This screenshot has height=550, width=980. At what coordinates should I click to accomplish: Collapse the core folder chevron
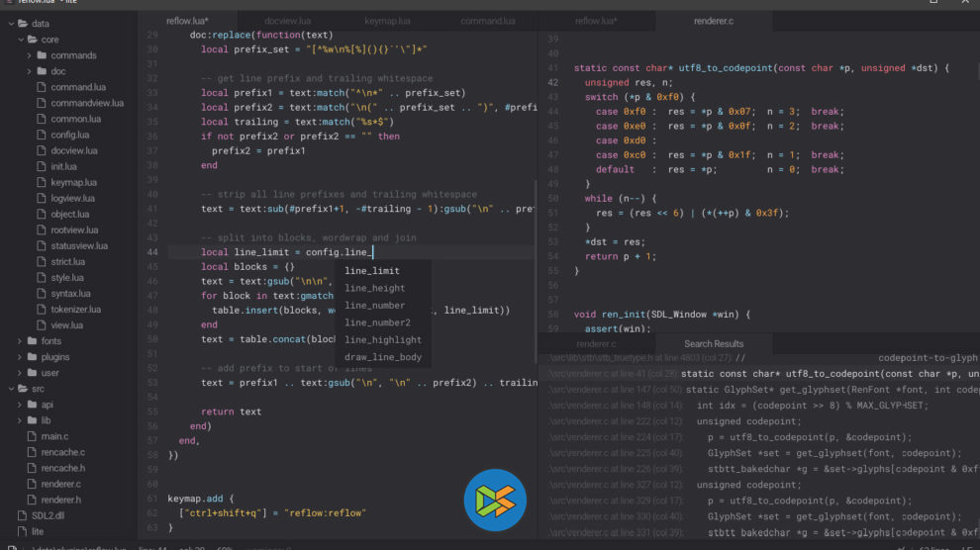pyautogui.click(x=21, y=40)
